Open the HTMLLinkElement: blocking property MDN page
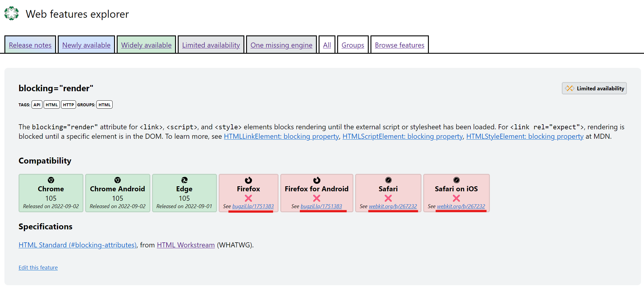This screenshot has width=644, height=289. click(x=281, y=136)
